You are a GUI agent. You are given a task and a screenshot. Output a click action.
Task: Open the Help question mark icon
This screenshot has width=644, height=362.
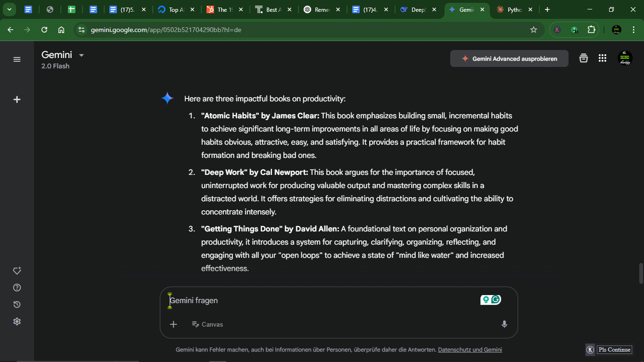coord(17,288)
